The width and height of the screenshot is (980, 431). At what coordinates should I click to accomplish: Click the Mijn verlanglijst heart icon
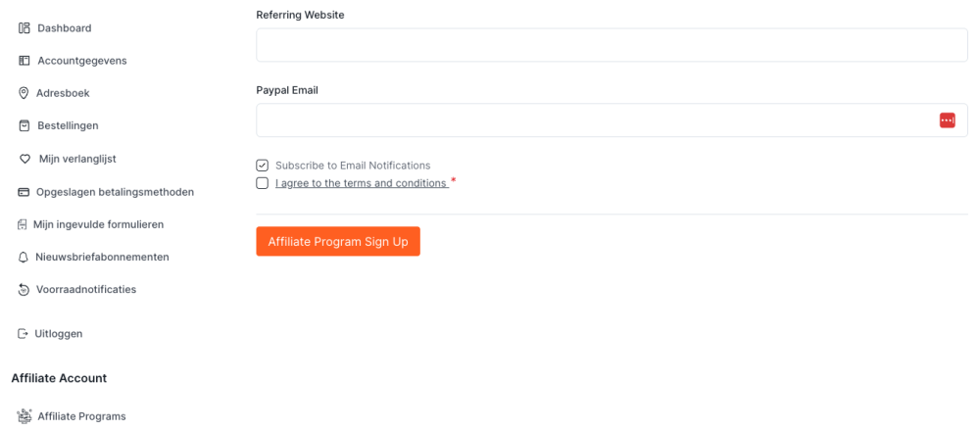24,159
